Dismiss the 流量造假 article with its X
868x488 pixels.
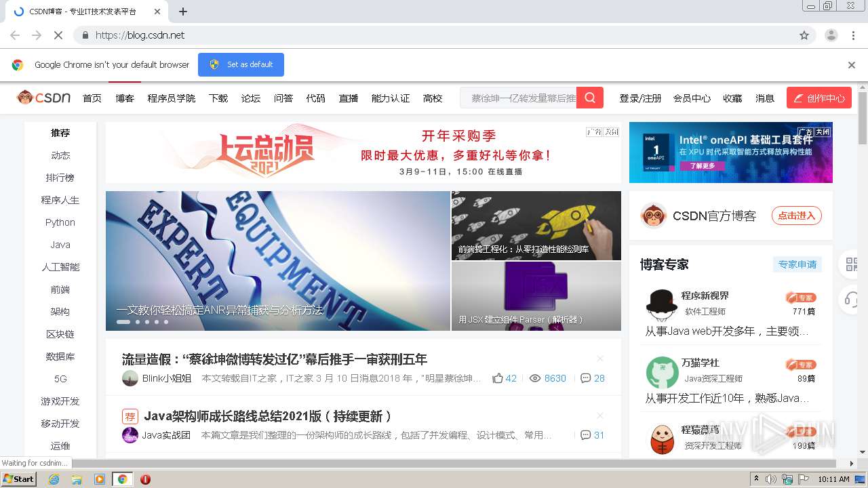pos(600,359)
